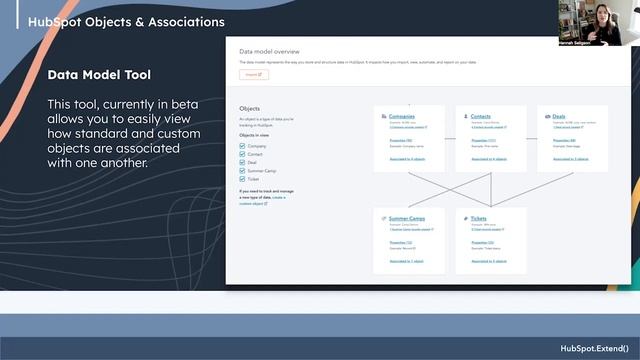Follow the create a custom object link
The width and height of the screenshot is (640, 360).
(x=262, y=200)
